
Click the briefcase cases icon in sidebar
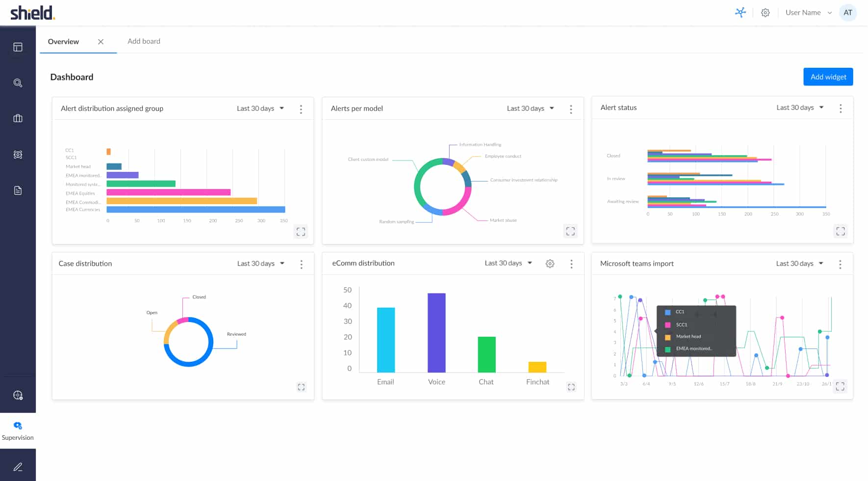pyautogui.click(x=18, y=118)
